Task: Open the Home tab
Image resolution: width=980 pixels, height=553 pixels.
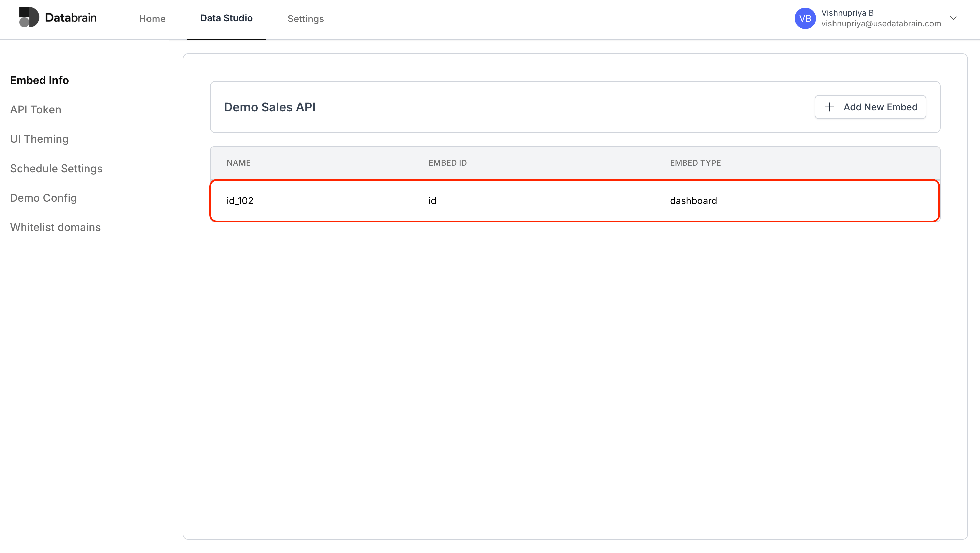Action: [152, 19]
